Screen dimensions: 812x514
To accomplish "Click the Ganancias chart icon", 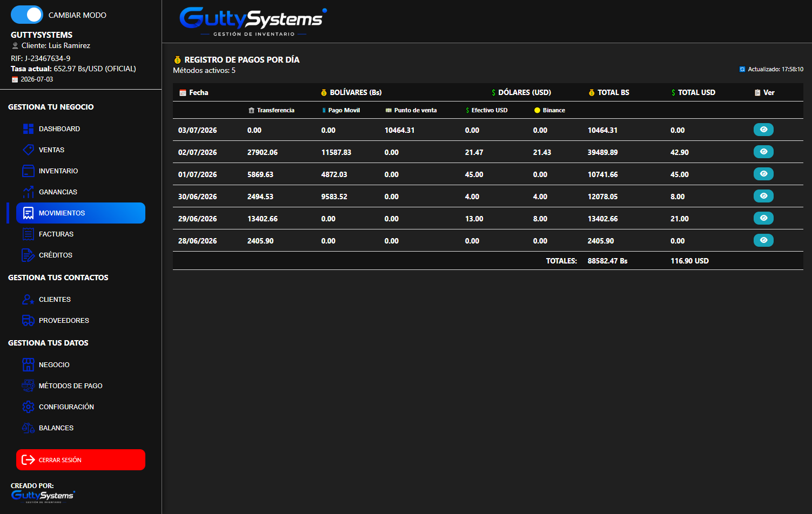I will tap(28, 192).
